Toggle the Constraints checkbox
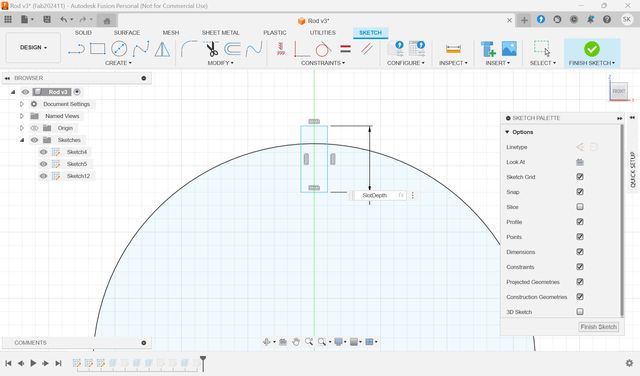This screenshot has height=376, width=640. [580, 267]
